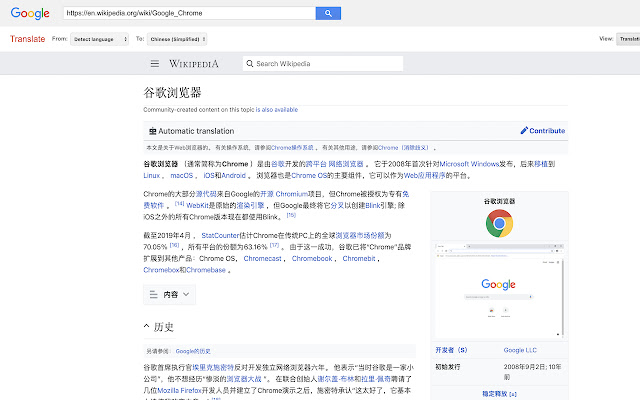Screen dimensions: 640x400
Task: Open the Wikipedia hamburger menu
Action: pos(155,64)
